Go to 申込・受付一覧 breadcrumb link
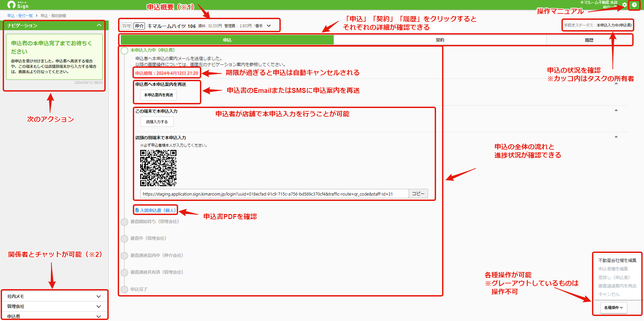 [x=20, y=16]
